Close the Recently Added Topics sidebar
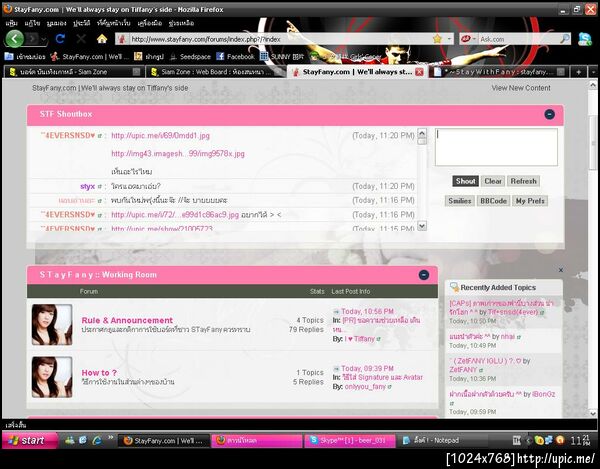Viewport: 600px width, 469px height. click(561, 270)
